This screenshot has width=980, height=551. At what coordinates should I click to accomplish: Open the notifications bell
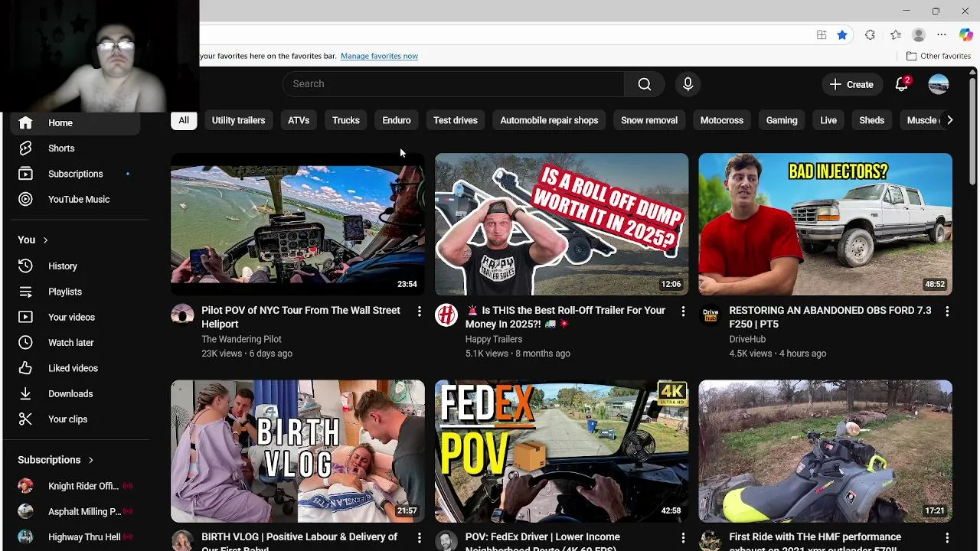click(x=902, y=84)
